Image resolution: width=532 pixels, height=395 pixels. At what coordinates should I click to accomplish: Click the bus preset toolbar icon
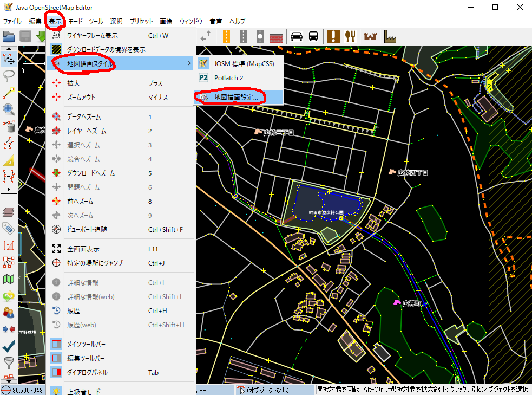[x=313, y=36]
